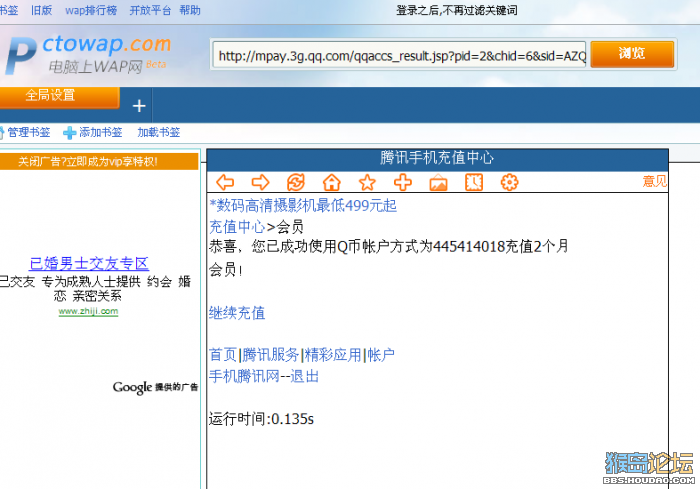This screenshot has height=489, width=700.
Task: Click the plus icon next to 添加书签
Action: (69, 133)
